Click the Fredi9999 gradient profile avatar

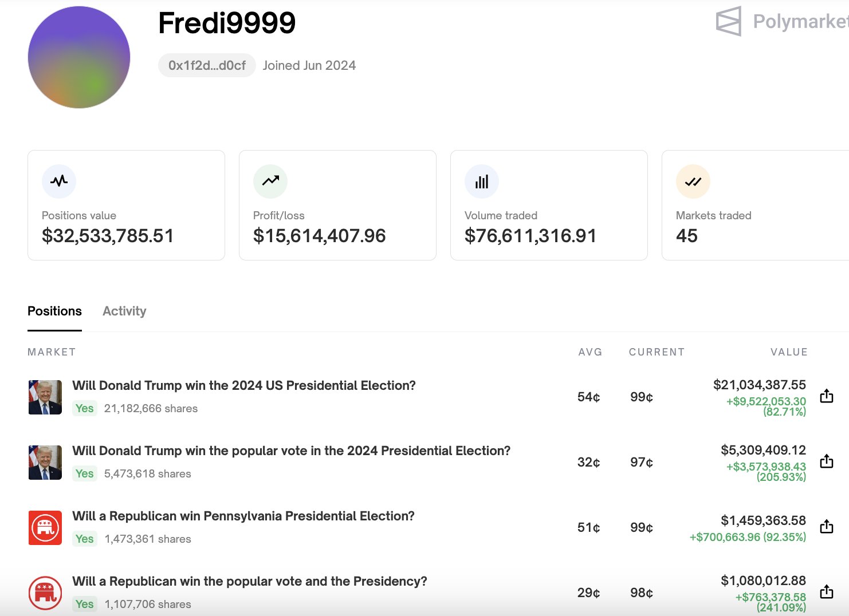(x=79, y=57)
